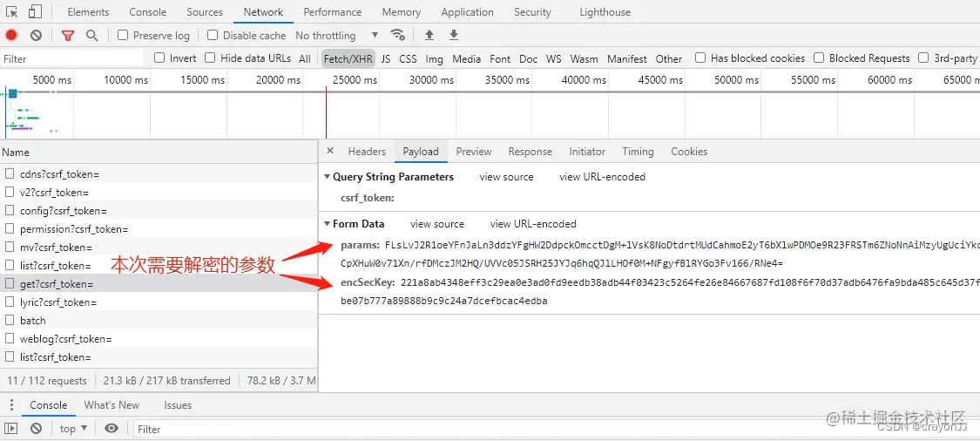Show the request Cookies tab

pos(689,152)
